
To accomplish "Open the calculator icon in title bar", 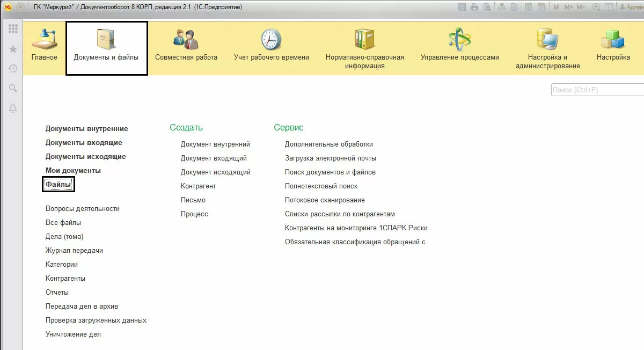I will click(528, 7).
